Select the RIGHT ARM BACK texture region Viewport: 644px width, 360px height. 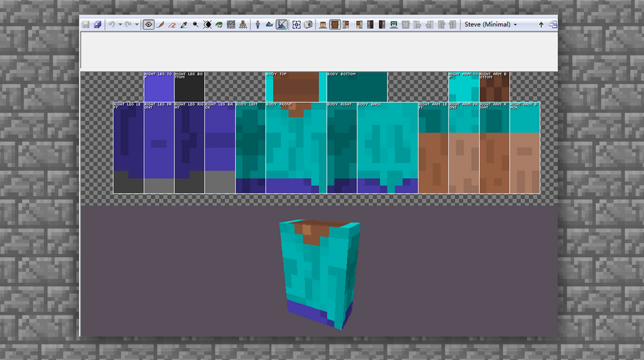[x=525, y=148]
